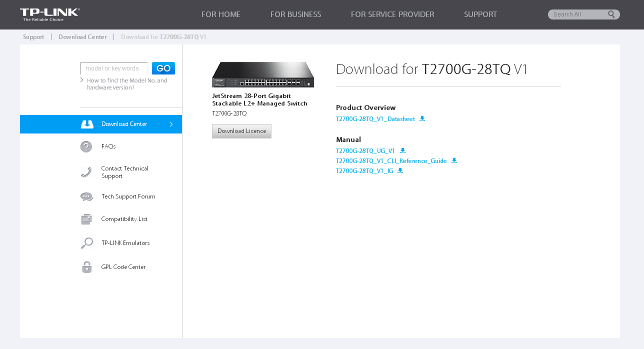Image resolution: width=644 pixels, height=349 pixels.
Task: Click the T2700G-28TQ model text under image
Action: coord(229,113)
